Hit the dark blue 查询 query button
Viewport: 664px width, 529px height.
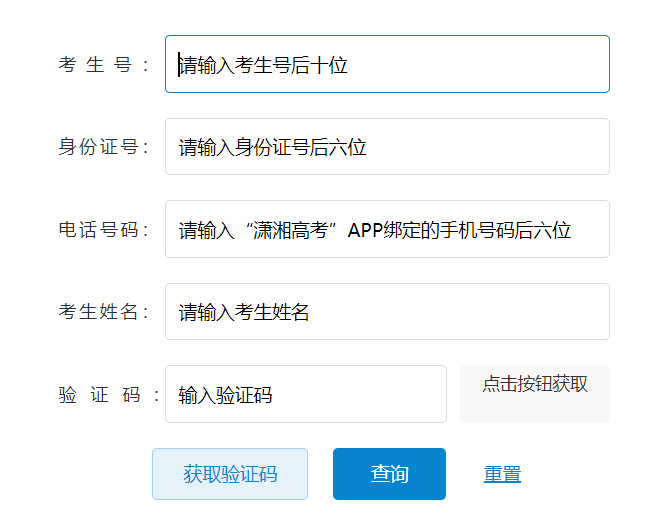pyautogui.click(x=389, y=474)
